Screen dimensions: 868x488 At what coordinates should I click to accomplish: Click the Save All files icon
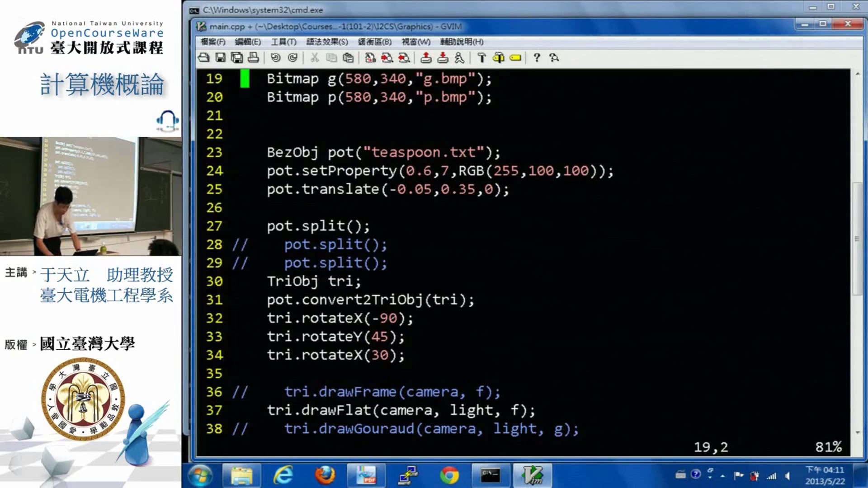click(236, 57)
